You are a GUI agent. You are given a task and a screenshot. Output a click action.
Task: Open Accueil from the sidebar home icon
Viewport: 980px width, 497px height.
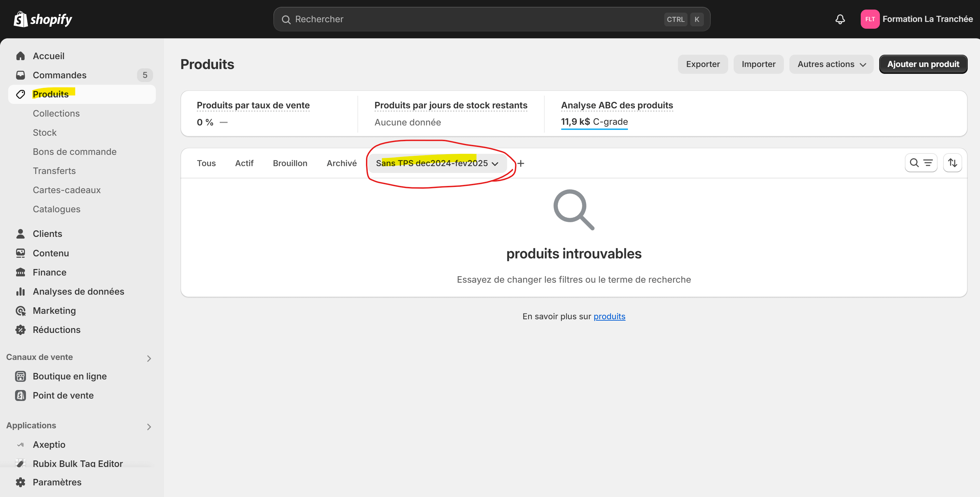click(21, 56)
